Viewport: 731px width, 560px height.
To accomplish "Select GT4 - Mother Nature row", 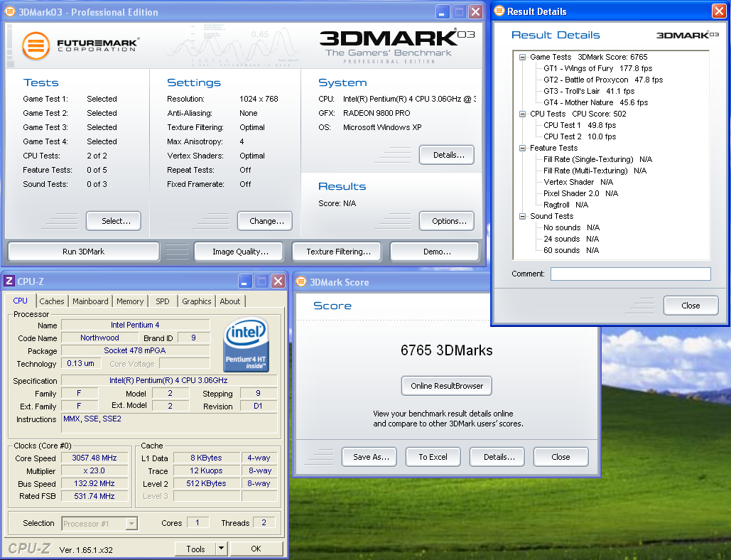I will click(x=596, y=102).
